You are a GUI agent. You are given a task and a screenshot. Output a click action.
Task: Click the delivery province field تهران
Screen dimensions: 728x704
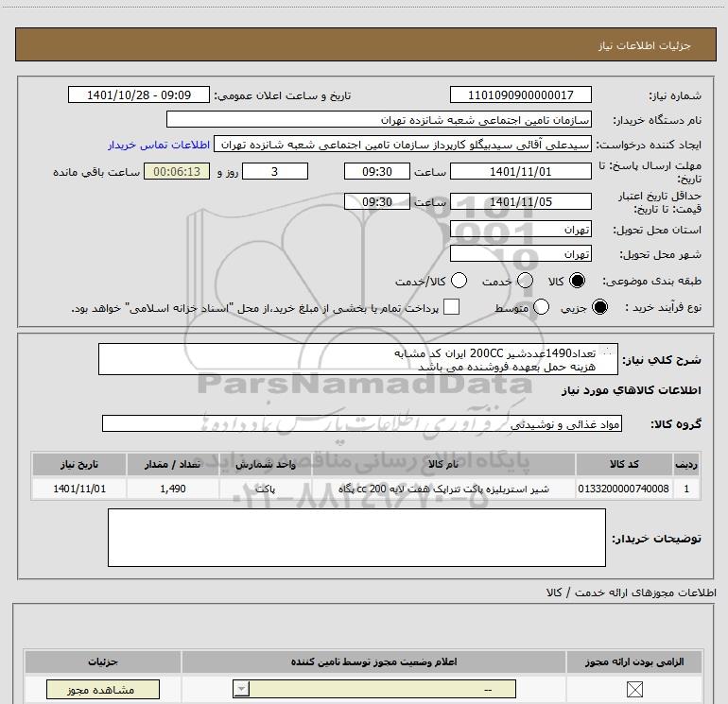[520, 229]
